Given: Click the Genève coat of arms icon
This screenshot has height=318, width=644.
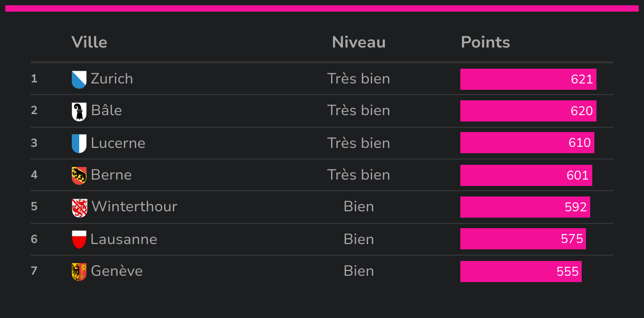Looking at the screenshot, I should click(x=79, y=272).
